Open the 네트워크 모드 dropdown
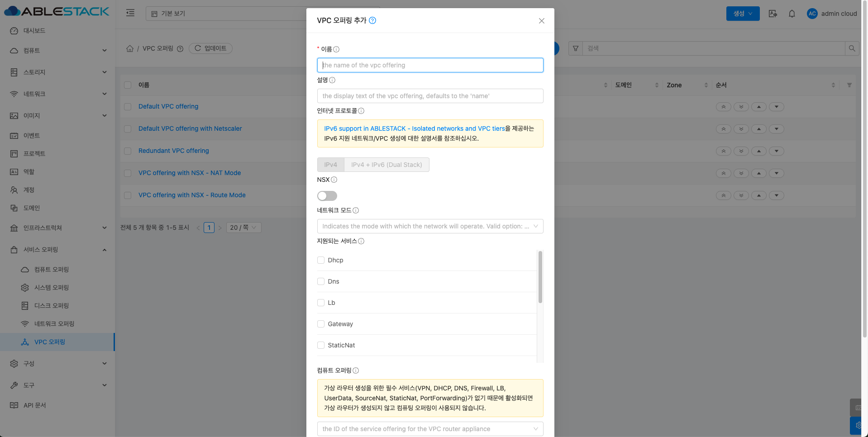Screen dimensions: 868x437 430,226
